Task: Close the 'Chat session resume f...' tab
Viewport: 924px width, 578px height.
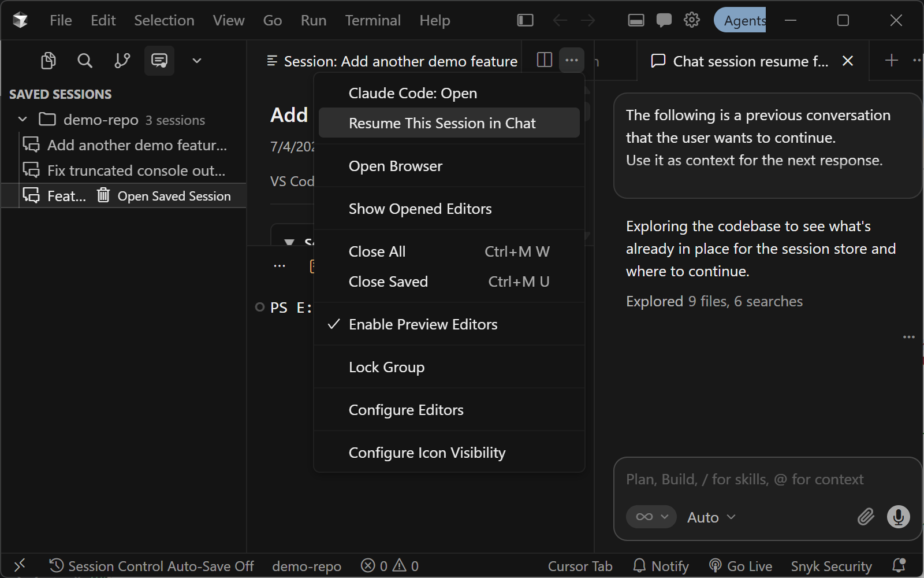Action: [848, 61]
